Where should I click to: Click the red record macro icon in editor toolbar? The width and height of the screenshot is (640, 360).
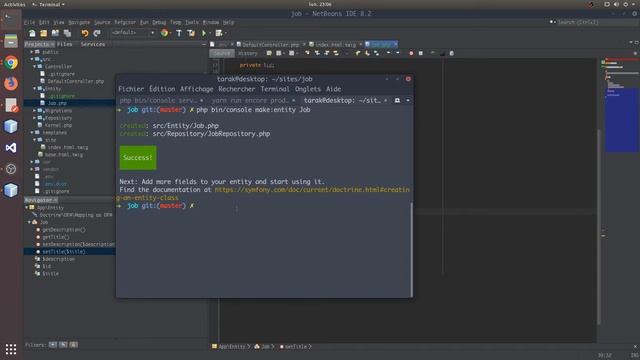coord(411,53)
